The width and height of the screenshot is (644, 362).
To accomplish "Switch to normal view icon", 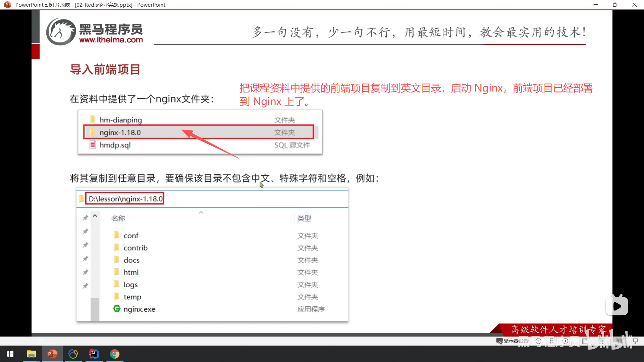I will (585, 341).
